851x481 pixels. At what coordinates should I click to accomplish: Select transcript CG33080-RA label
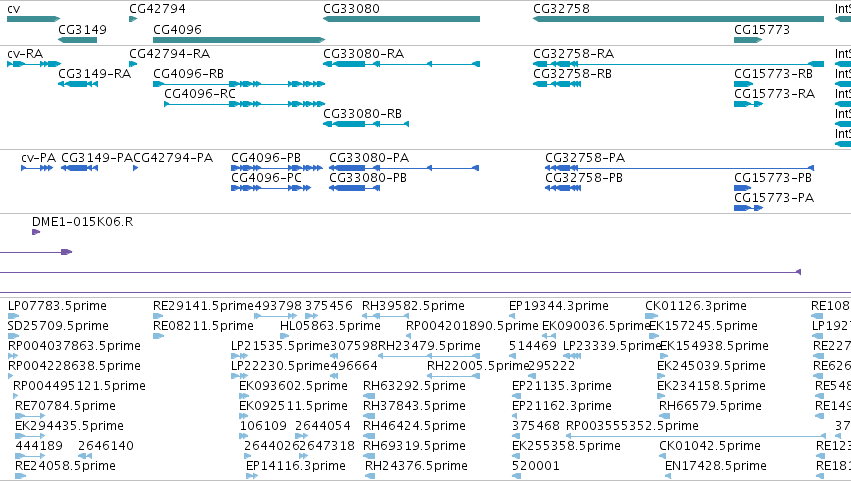click(364, 54)
